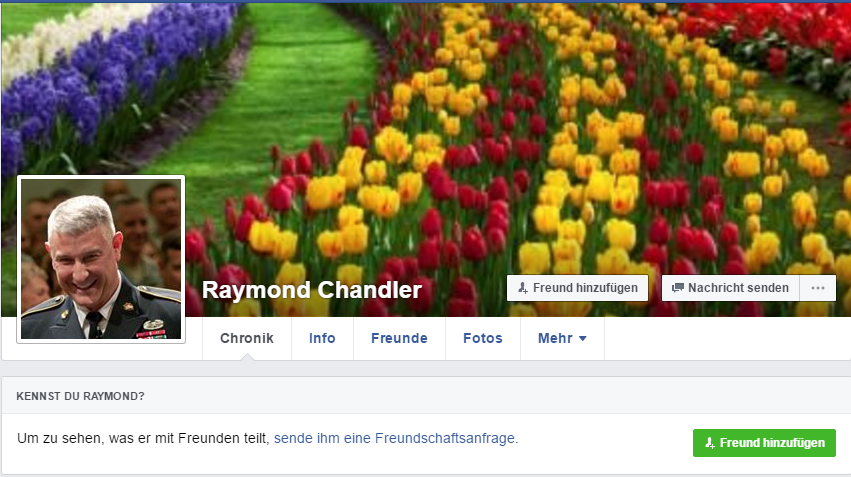Click the add-friend icon beside the name
This screenshot has width=851, height=477.
[x=523, y=288]
